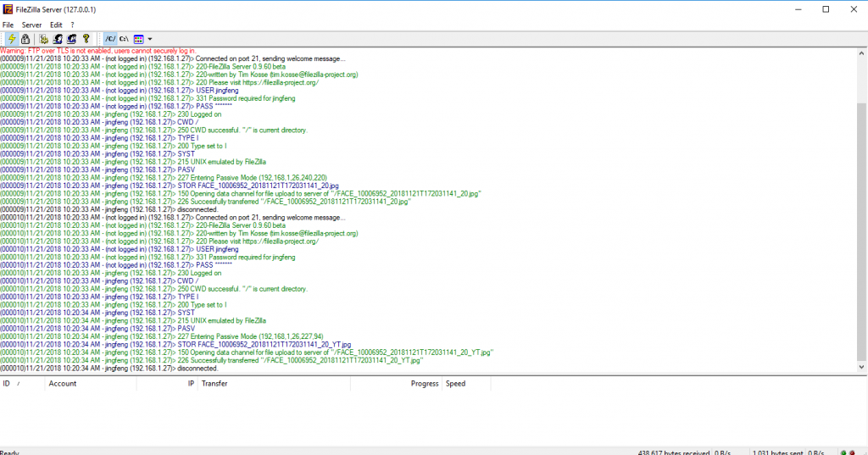Click the green receive indicator light
Viewport: 868px width, 455px height.
(x=843, y=452)
